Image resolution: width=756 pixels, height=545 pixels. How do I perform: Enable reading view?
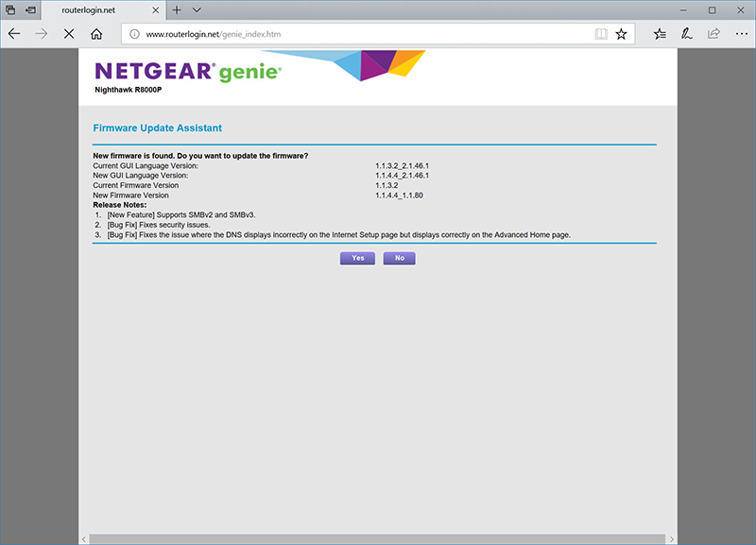pos(601,34)
